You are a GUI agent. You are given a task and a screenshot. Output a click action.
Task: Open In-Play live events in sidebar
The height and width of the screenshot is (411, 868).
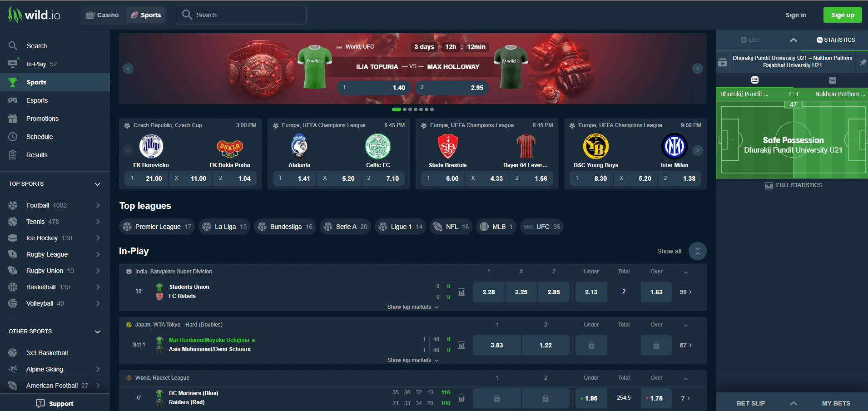(55, 64)
